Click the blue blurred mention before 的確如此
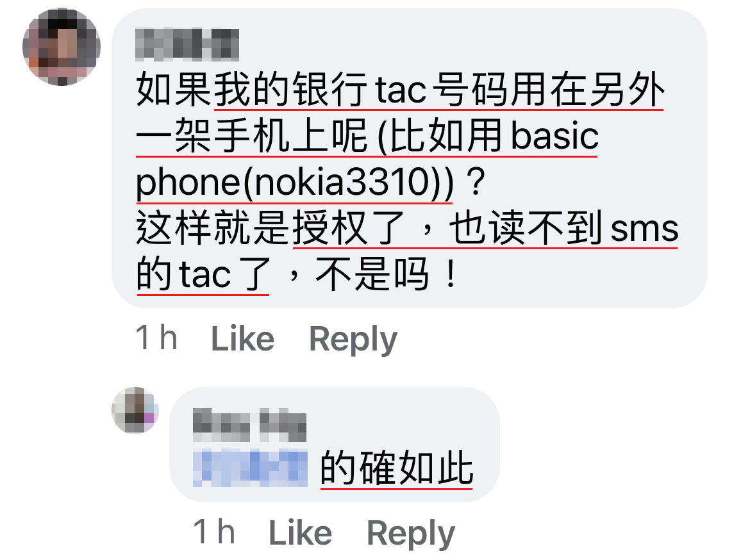The image size is (750, 560). click(250, 468)
